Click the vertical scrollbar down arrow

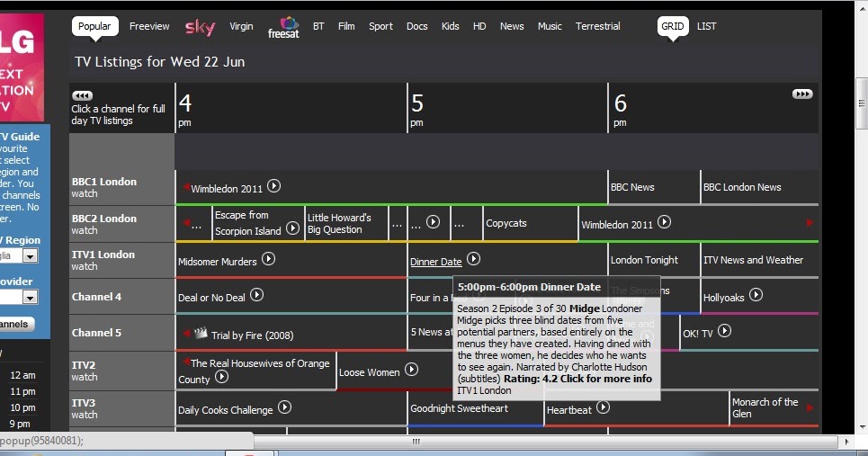(x=862, y=428)
